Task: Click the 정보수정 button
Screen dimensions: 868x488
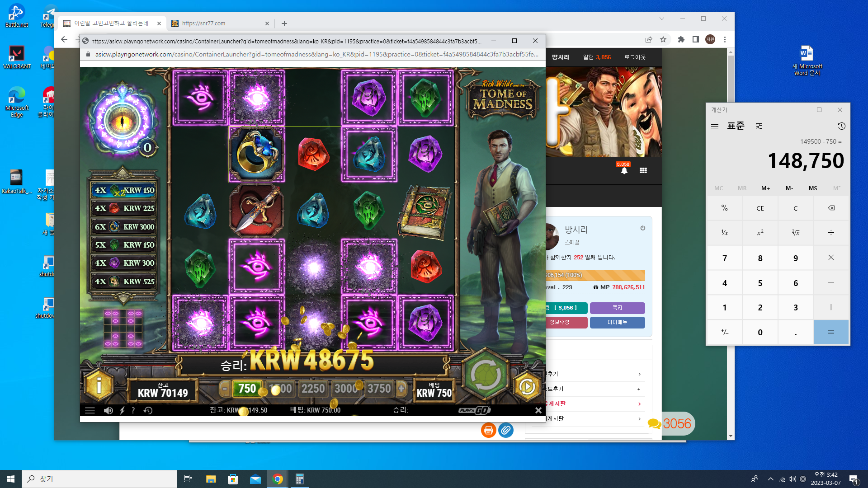Action: 561,322
